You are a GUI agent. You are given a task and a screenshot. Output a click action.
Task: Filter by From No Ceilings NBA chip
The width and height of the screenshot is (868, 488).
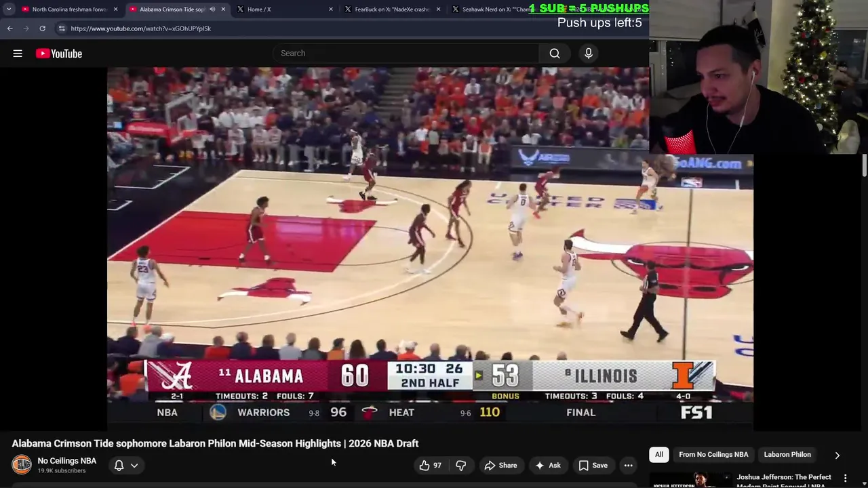713,455
